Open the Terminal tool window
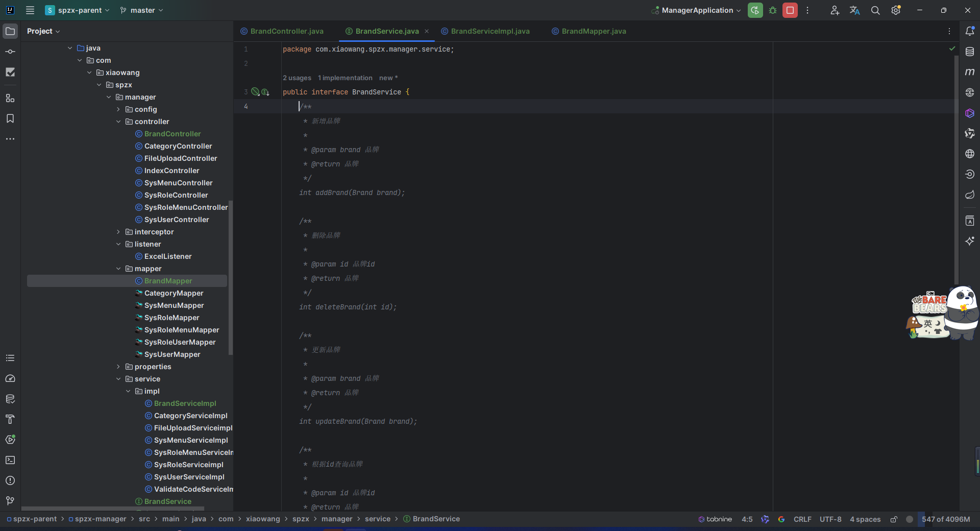980x531 pixels. coord(10,460)
